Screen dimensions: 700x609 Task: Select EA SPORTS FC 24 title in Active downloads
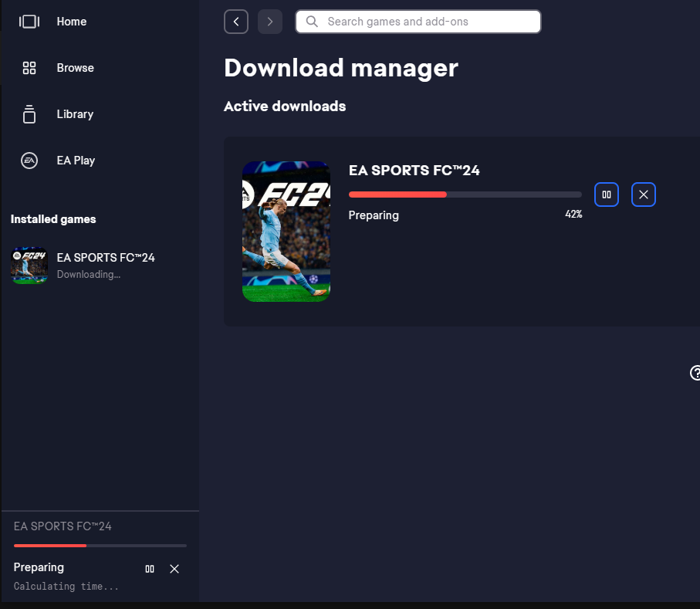pyautogui.click(x=414, y=170)
